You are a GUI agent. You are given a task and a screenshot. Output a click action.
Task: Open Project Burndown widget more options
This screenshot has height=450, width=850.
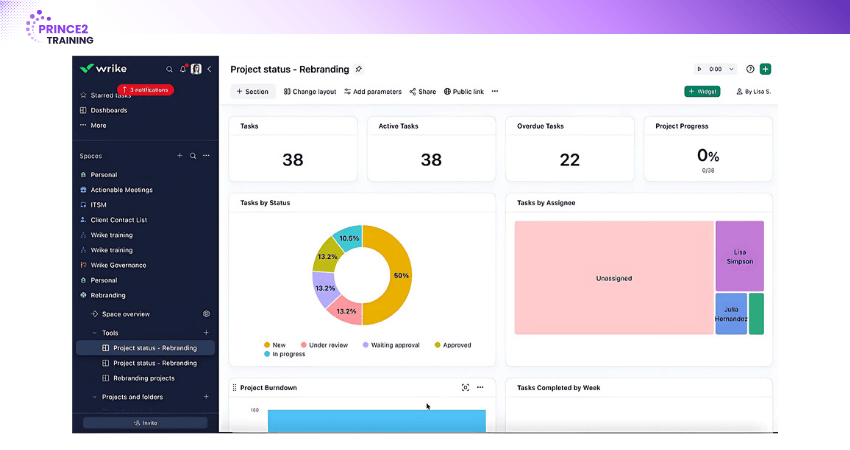pos(480,387)
